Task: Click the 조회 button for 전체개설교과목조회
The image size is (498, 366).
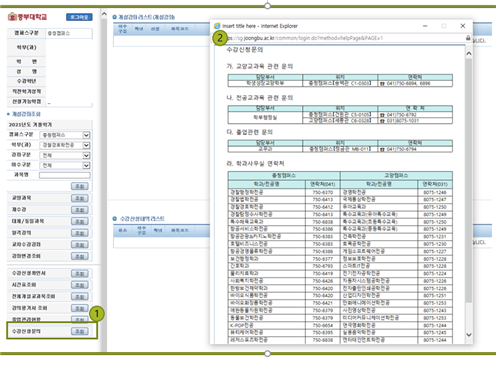Action: coord(80,297)
